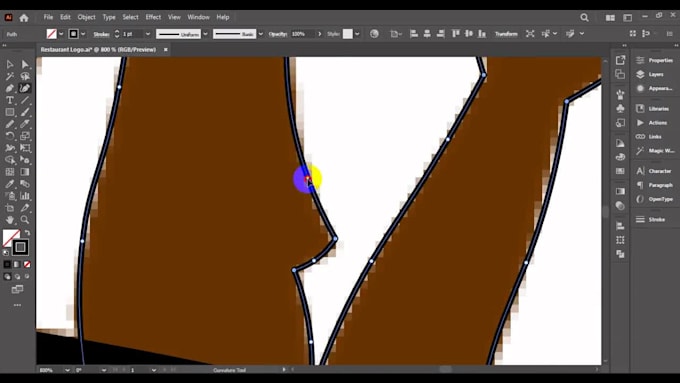Open the Libraries panel
Image resolution: width=680 pixels, height=383 pixels.
[x=652, y=108]
